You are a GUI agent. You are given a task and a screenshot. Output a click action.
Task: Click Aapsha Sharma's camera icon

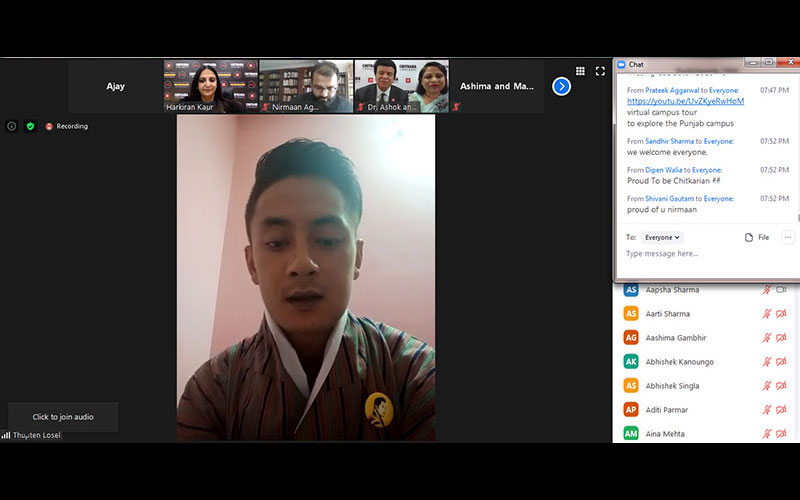[781, 290]
